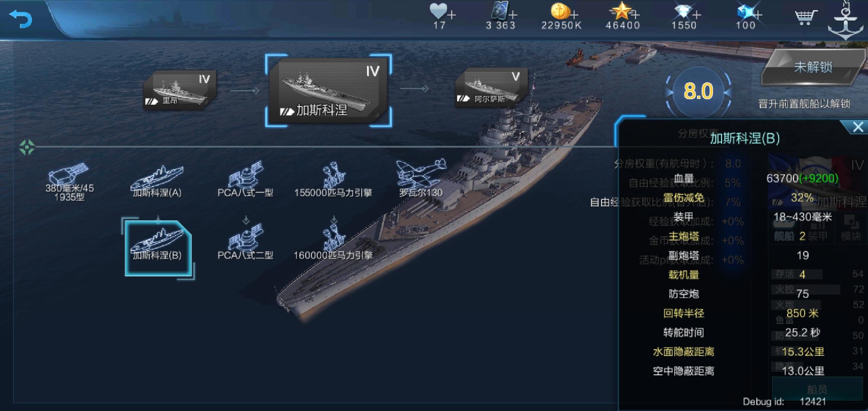
Task: Add more diamonds via plus icon
Action: (x=697, y=15)
